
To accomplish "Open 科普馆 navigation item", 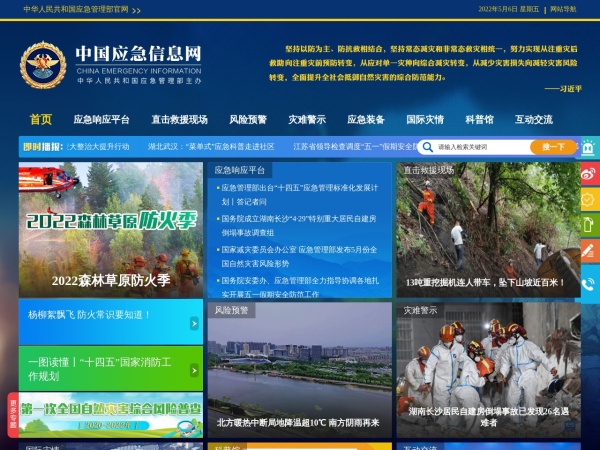I will click(479, 120).
